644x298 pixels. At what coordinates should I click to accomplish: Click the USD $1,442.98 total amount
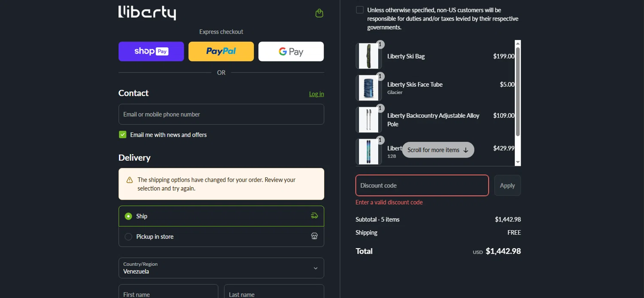[497, 252]
